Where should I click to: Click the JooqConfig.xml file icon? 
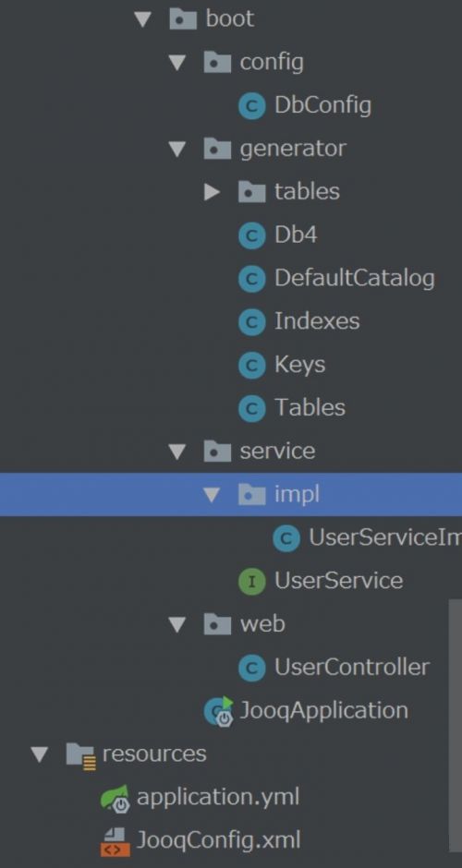(x=115, y=842)
